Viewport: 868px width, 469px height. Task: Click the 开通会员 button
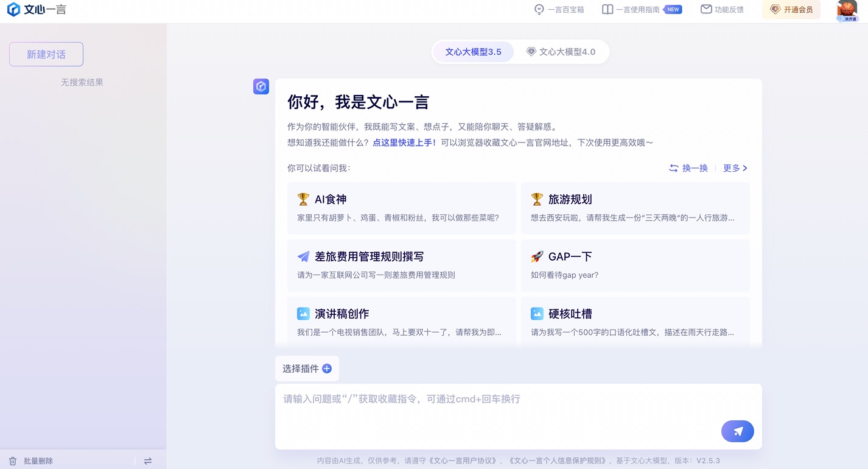791,10
